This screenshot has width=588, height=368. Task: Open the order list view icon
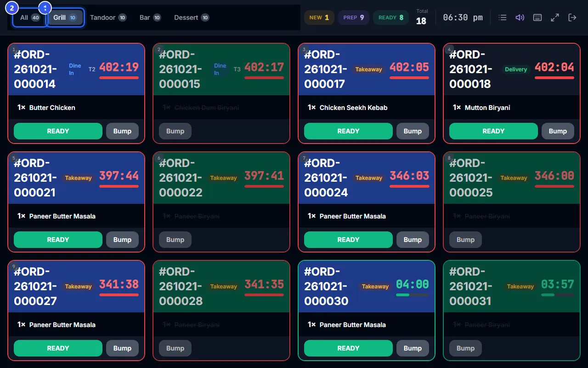point(503,17)
